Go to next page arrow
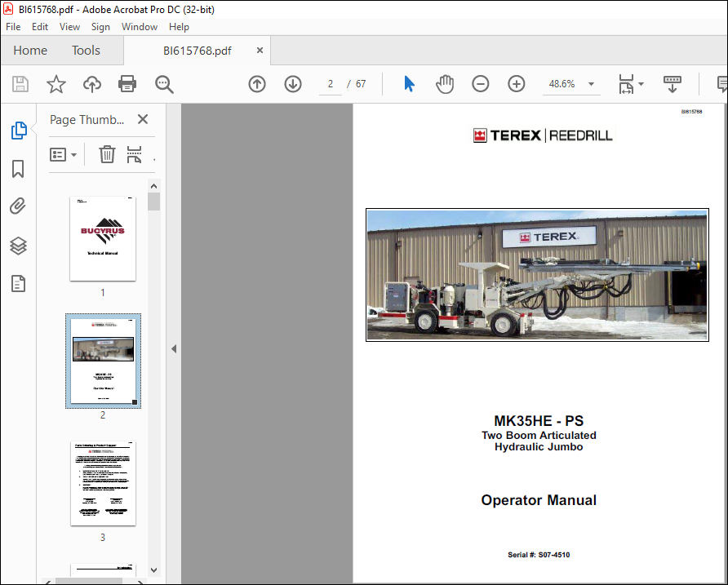The width and height of the screenshot is (728, 585). (x=293, y=84)
